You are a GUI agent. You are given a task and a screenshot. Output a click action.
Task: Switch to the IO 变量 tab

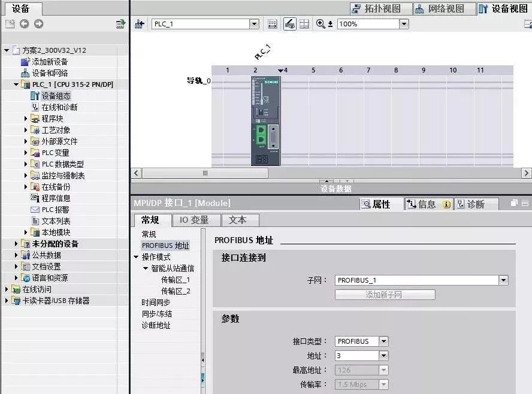(195, 220)
